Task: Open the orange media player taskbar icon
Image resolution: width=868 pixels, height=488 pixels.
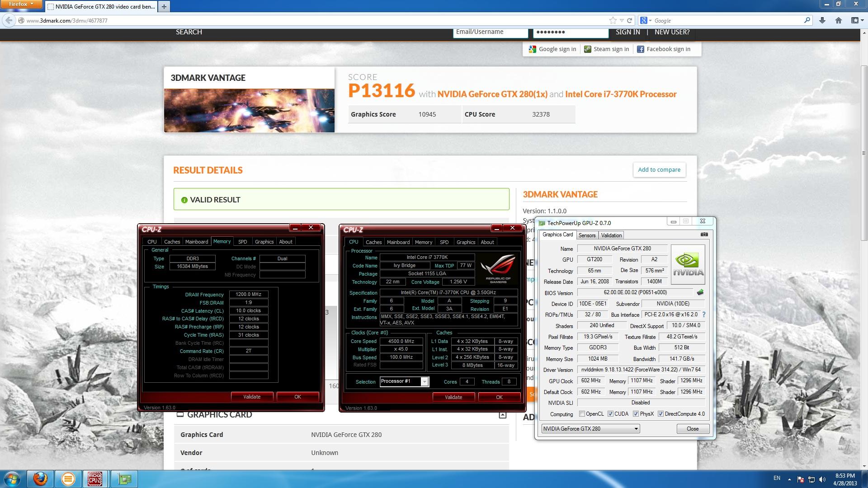Action: (68, 479)
